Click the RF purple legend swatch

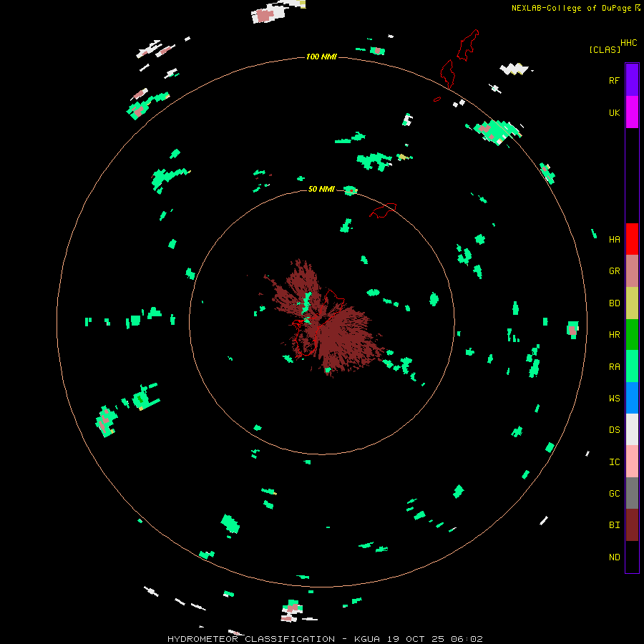[x=632, y=80]
